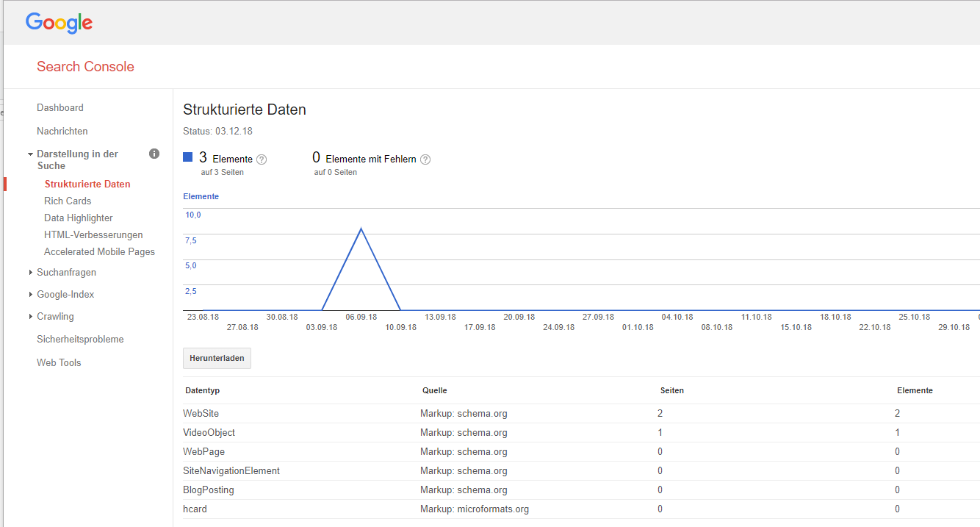Viewport: 980px width, 527px height.
Task: Expand the Suchanfragen section arrow
Action: pyautogui.click(x=30, y=273)
